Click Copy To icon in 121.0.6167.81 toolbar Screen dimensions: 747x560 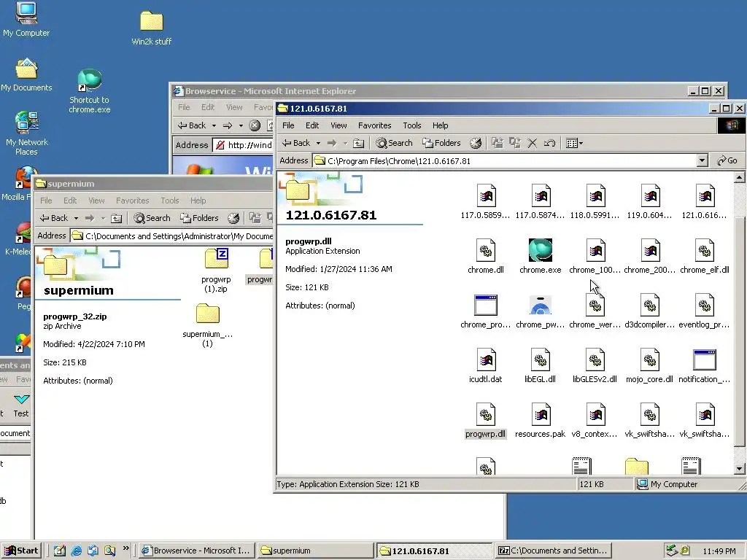pos(514,143)
